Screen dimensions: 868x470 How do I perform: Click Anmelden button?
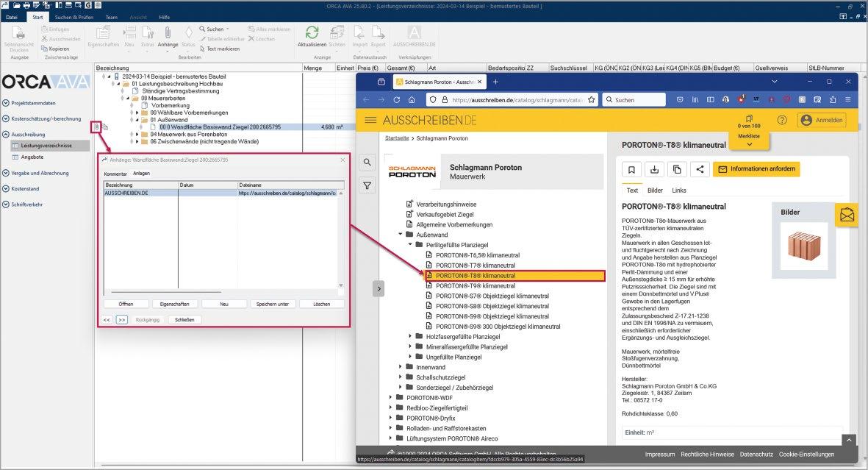click(822, 120)
